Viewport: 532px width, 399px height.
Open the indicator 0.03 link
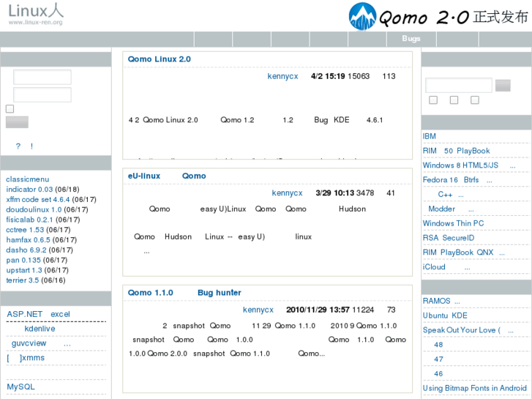29,190
